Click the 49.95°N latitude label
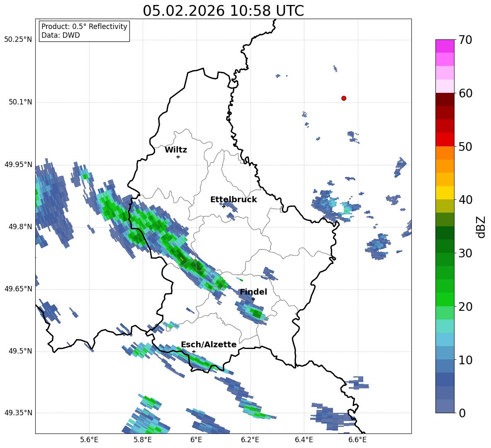 tap(18, 164)
